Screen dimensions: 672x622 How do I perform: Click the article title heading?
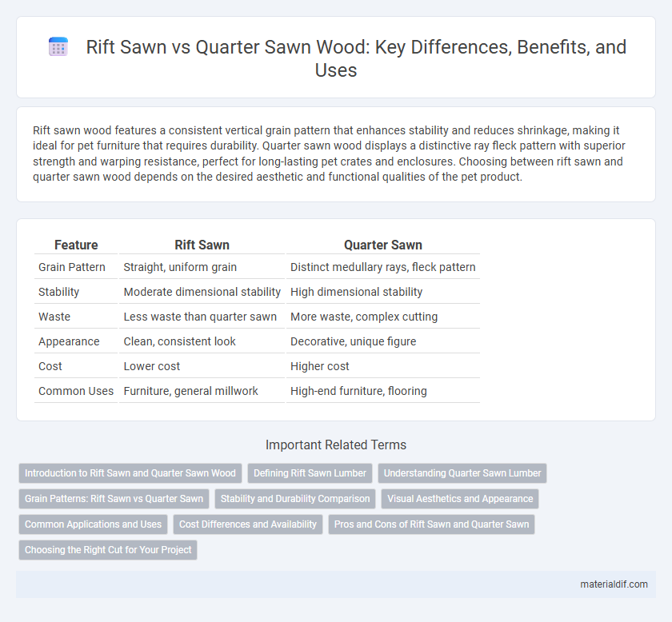[x=356, y=58]
